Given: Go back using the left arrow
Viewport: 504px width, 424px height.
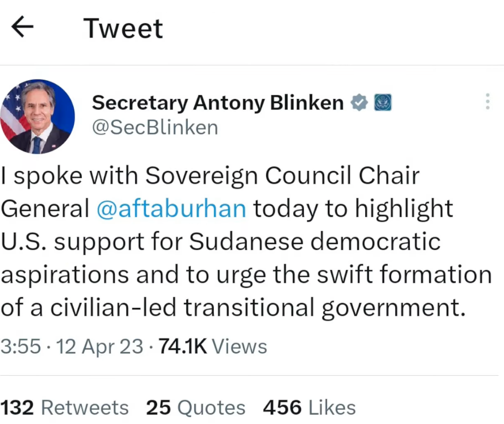Looking at the screenshot, I should point(22,27).
